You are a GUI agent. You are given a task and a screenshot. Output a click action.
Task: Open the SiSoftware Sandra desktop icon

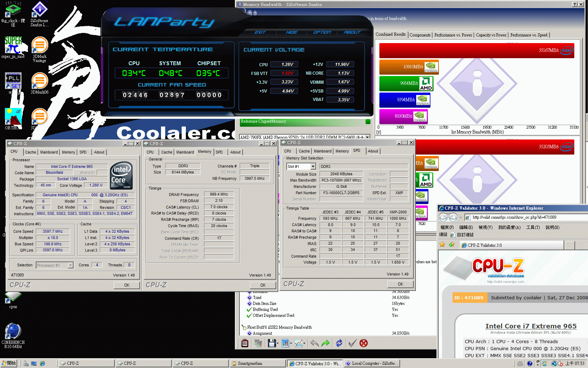point(39,13)
